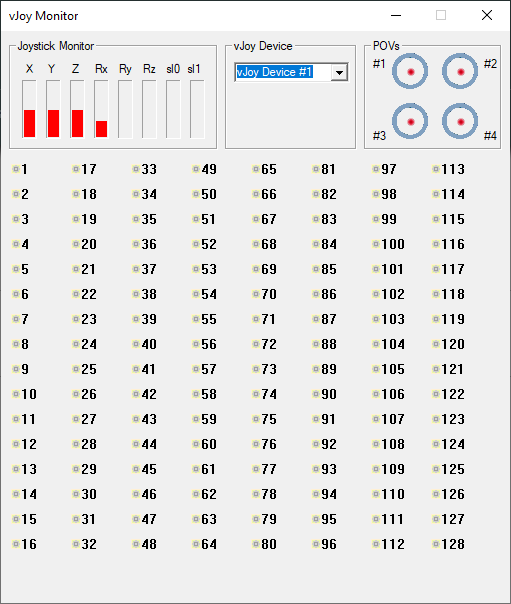Screen dimensions: 511x604
Task: Click button 113 indicator light
Action: [436, 169]
